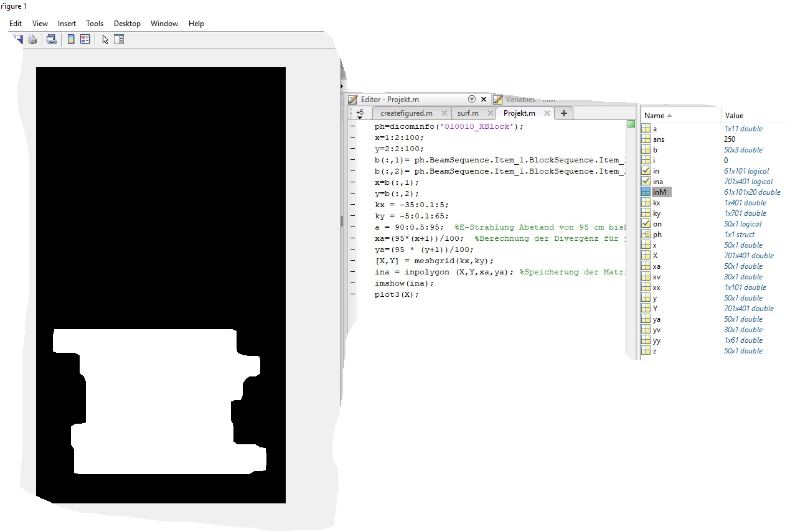This screenshot has height=532, width=790.
Task: Switch to the createfigured.m editor tab
Action: tap(406, 113)
